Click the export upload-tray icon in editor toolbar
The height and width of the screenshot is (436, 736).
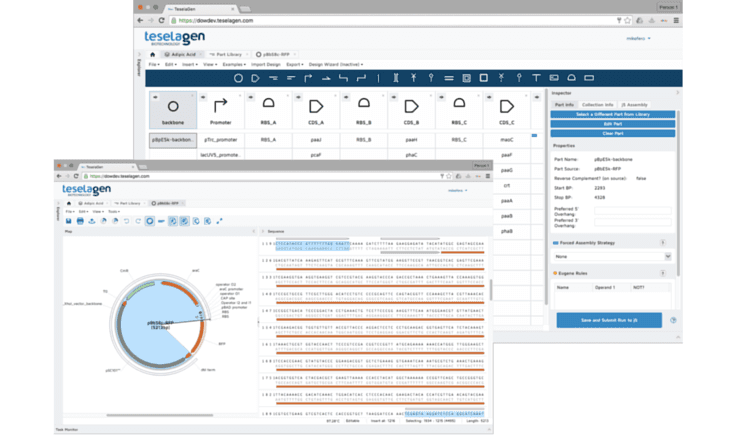coord(92,221)
